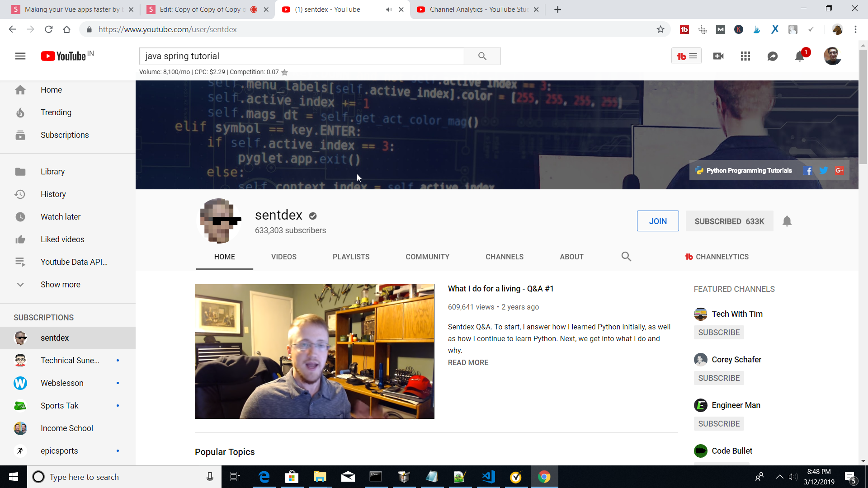Open the create video camera icon
Image resolution: width=868 pixels, height=488 pixels.
tap(718, 56)
